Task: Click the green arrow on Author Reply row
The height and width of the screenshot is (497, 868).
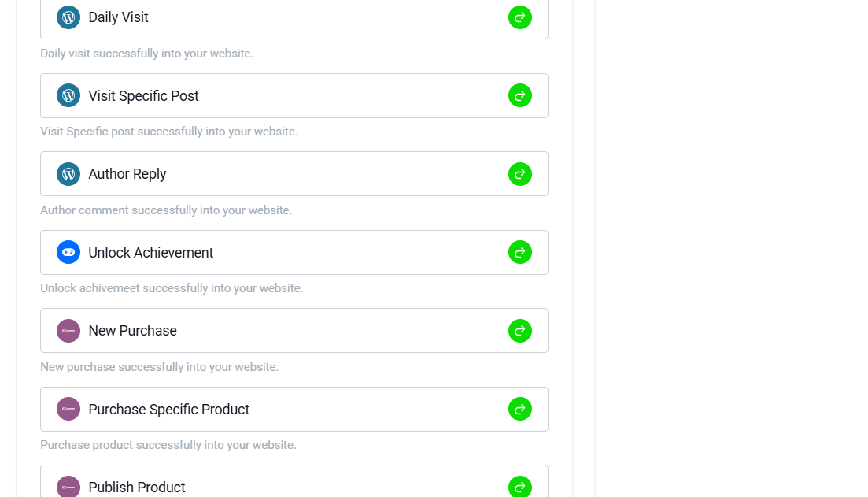Action: (520, 174)
